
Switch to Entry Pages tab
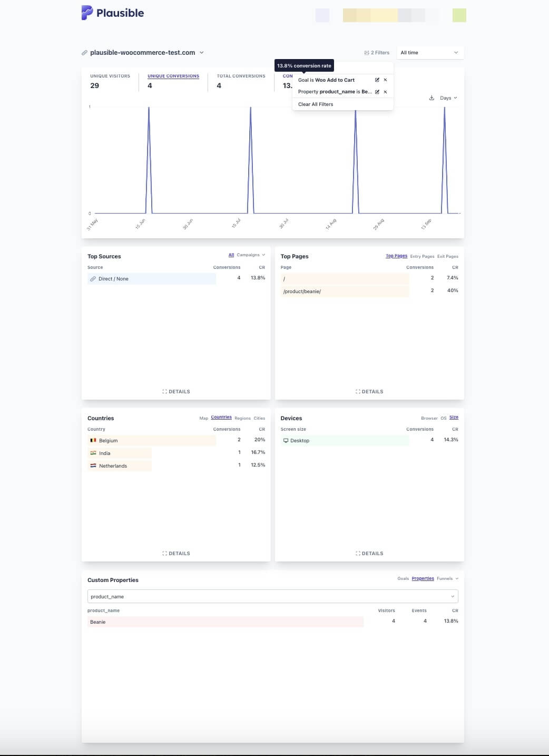422,257
